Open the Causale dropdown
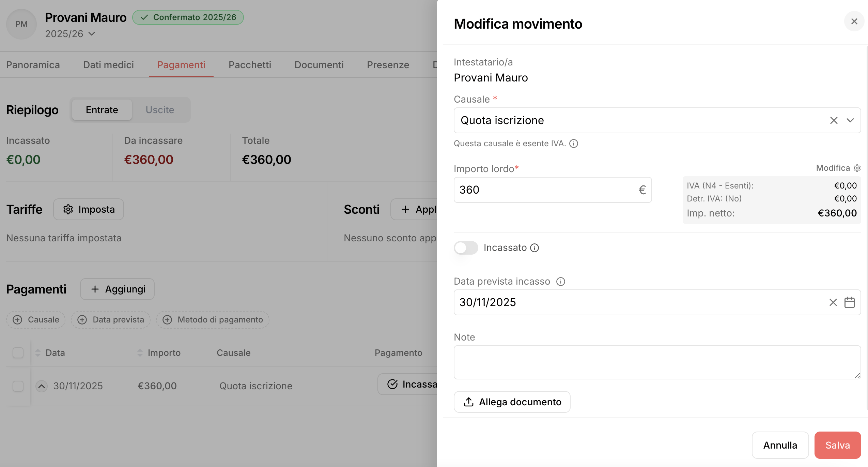 pyautogui.click(x=850, y=120)
